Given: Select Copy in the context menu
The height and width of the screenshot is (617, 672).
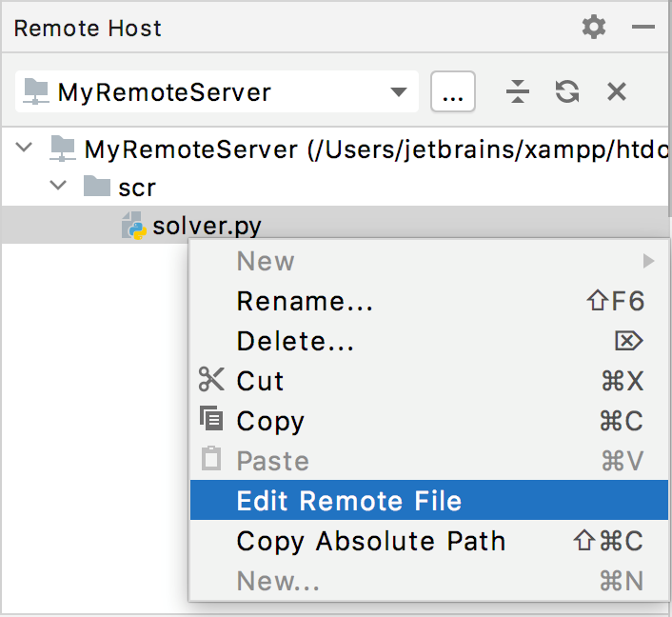Looking at the screenshot, I should point(270,421).
